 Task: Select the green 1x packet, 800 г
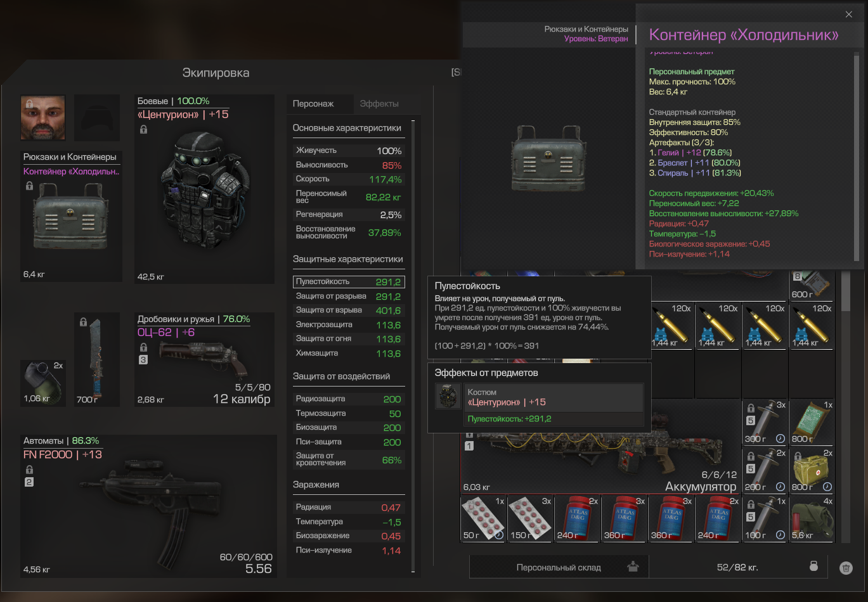[x=812, y=422]
